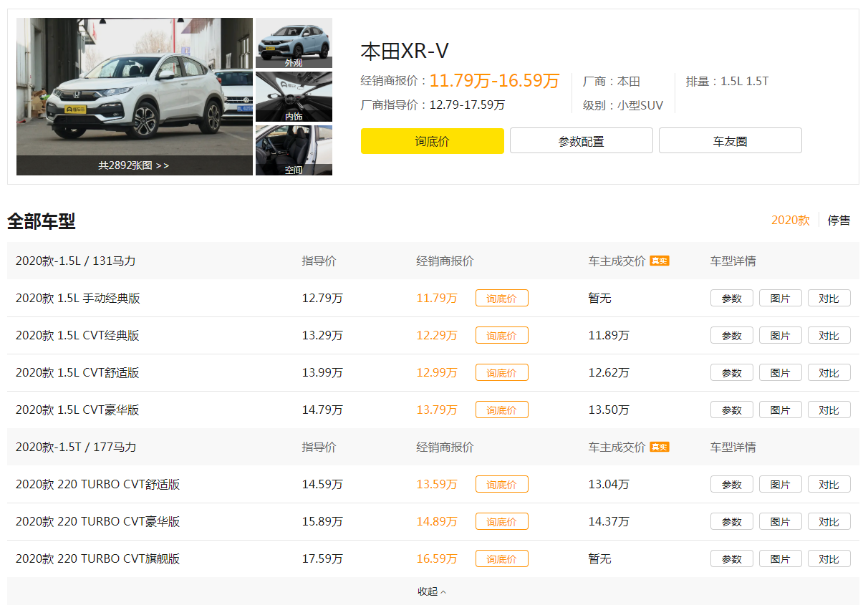
Task: Open the main Honda XR-V photo
Action: pyautogui.click(x=135, y=97)
